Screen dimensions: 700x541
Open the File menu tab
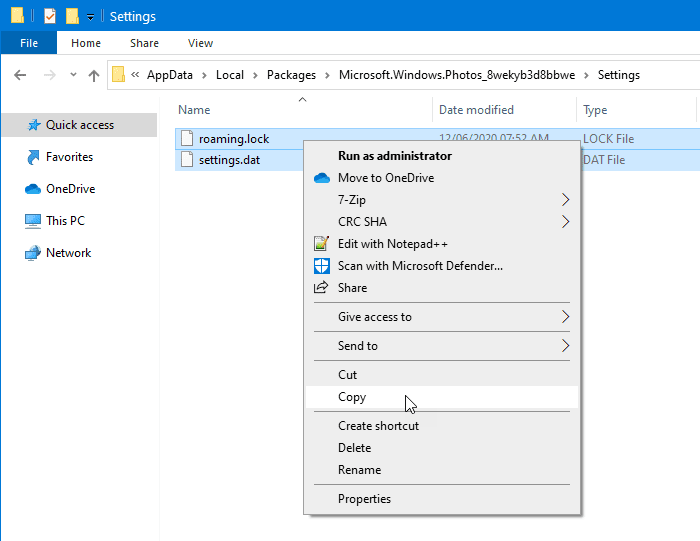click(x=29, y=43)
